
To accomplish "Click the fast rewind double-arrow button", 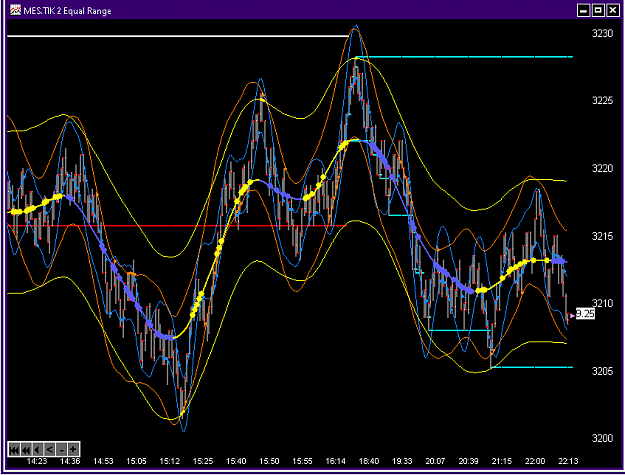I will 26,450.
